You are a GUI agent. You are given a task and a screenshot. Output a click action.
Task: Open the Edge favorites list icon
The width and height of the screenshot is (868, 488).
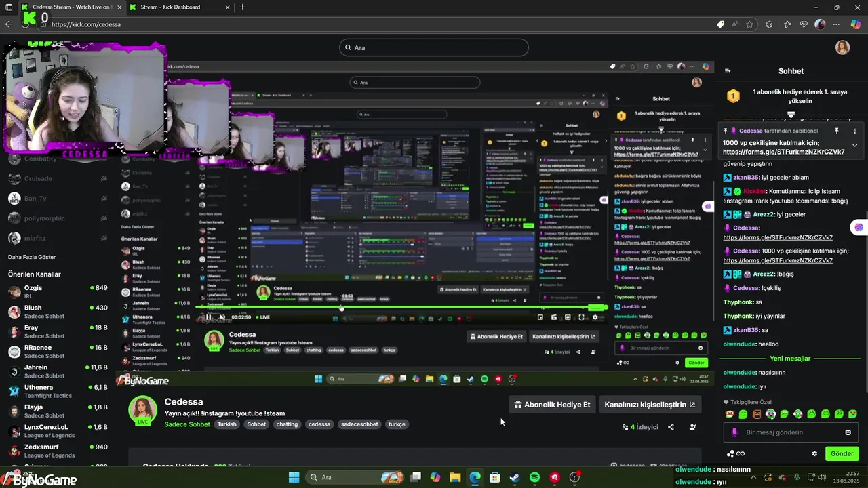(x=787, y=24)
